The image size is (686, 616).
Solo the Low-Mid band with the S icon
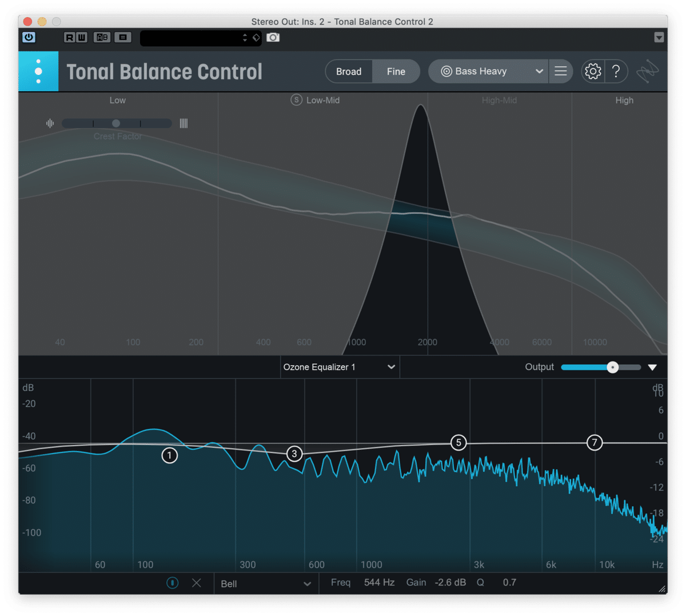point(296,100)
